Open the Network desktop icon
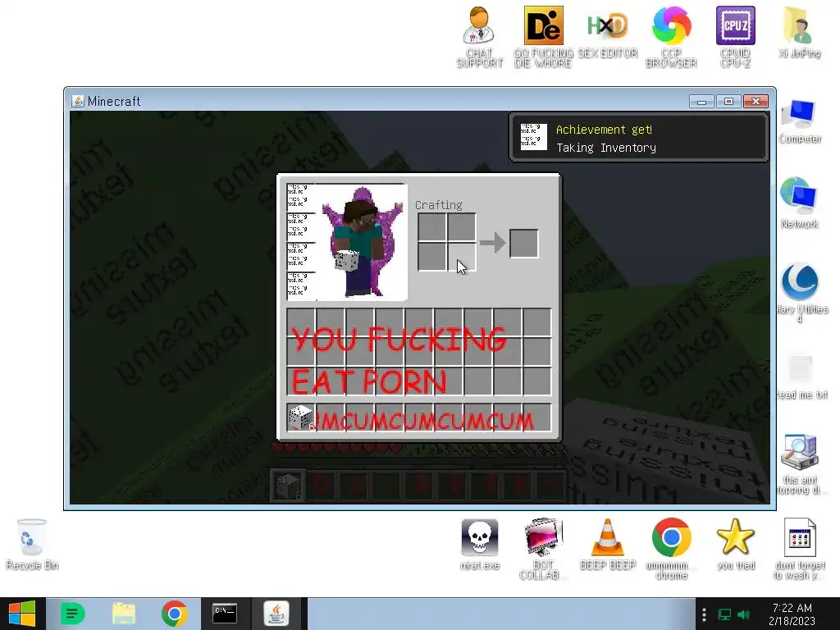The width and height of the screenshot is (840, 630). (x=799, y=203)
